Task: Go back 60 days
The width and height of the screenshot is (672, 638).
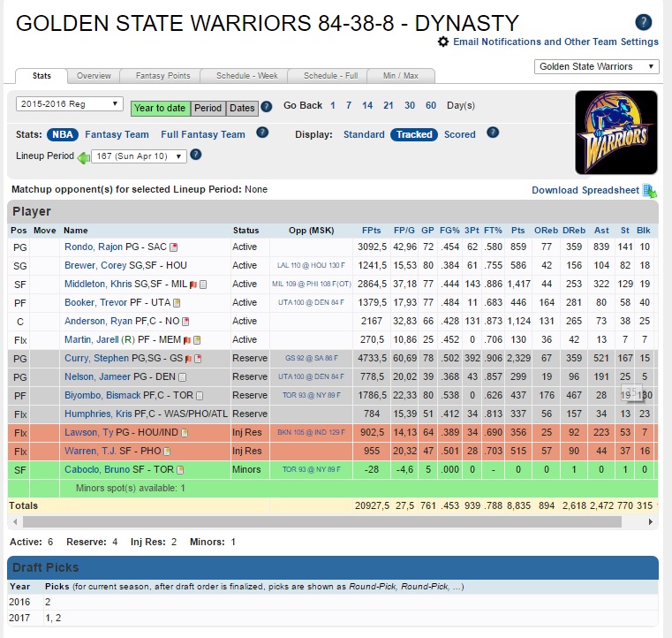Action: coord(431,105)
